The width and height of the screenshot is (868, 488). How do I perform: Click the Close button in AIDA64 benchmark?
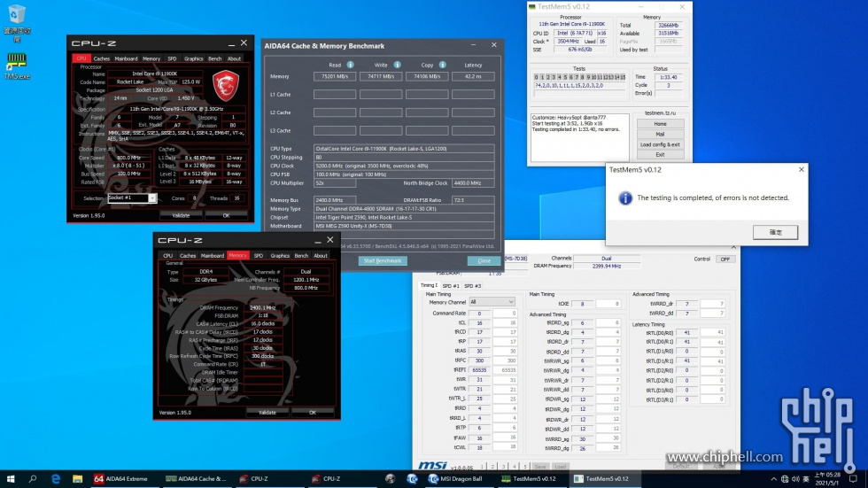point(484,260)
